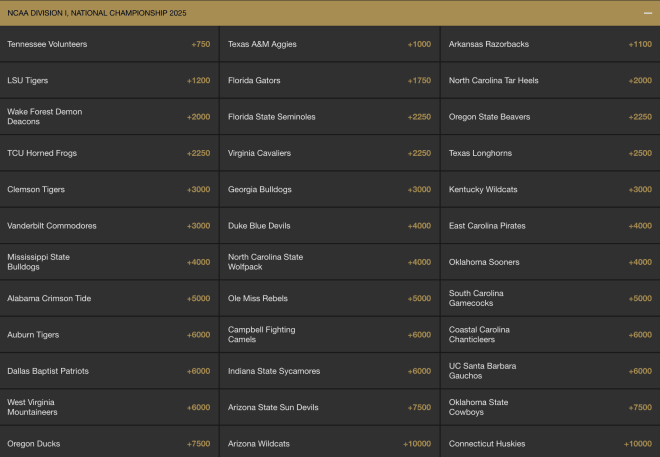Image resolution: width=660 pixels, height=457 pixels.
Task: Add Coastal Carolina Chanticleers +6000
Action: tap(551, 335)
